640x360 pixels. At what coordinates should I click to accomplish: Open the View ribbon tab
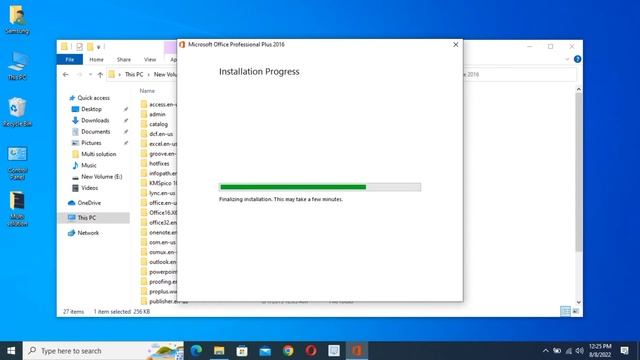(150, 60)
